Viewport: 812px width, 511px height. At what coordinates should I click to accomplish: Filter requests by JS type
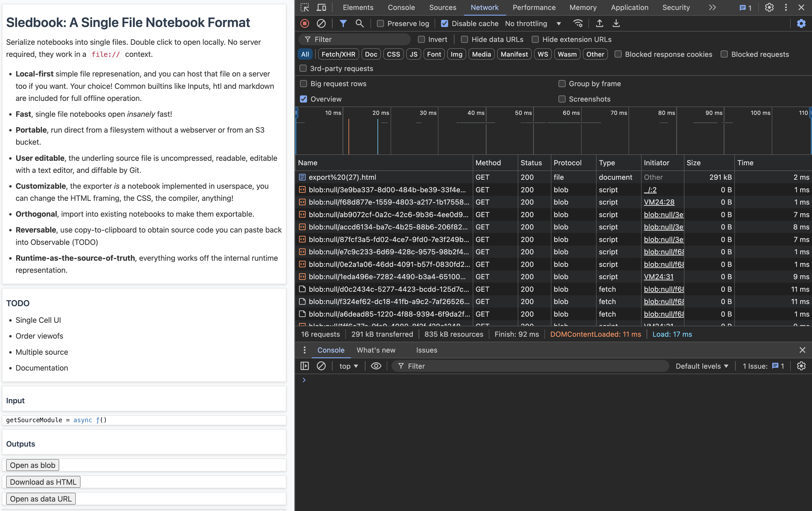point(413,54)
